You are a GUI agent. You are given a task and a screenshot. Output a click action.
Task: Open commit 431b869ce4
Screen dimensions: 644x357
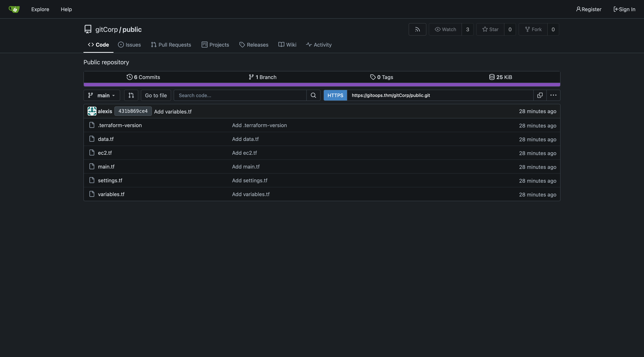click(x=133, y=111)
